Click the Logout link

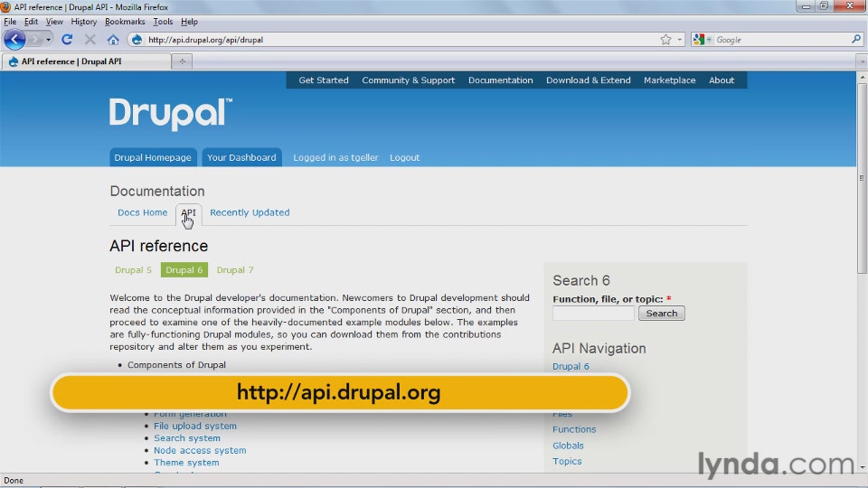click(x=405, y=157)
